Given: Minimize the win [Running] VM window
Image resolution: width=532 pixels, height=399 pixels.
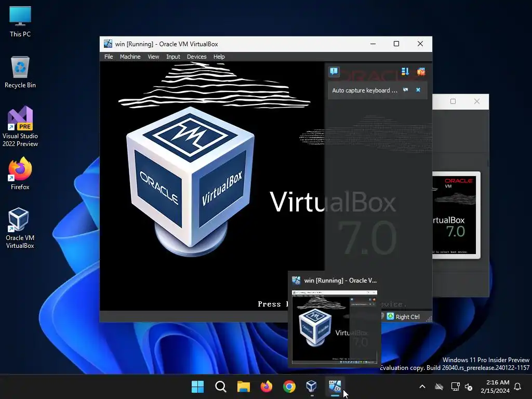Looking at the screenshot, I should coord(373,44).
